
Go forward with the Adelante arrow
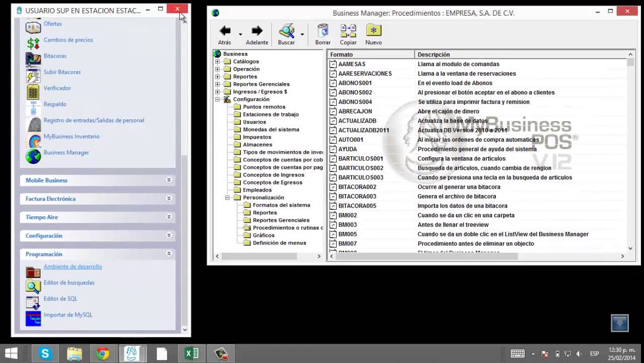(257, 31)
